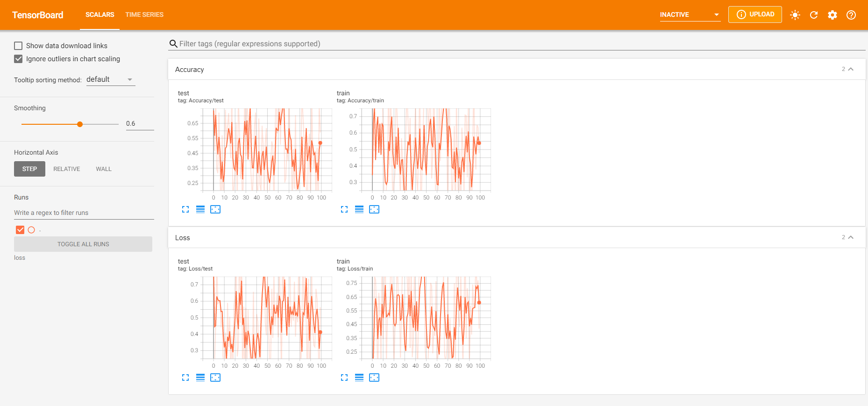Toggle y-axis log scale for Accuracy/train

(x=359, y=209)
